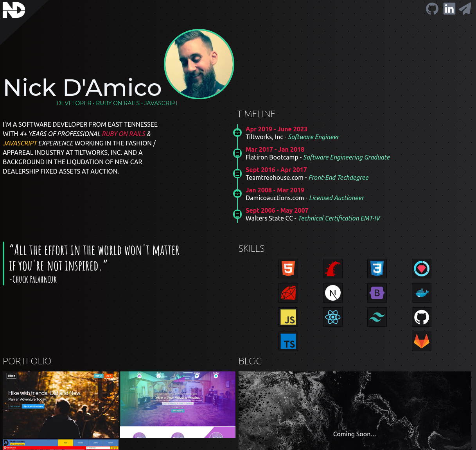Open the GitHub profile icon at top right
The image size is (476, 450).
432,8
